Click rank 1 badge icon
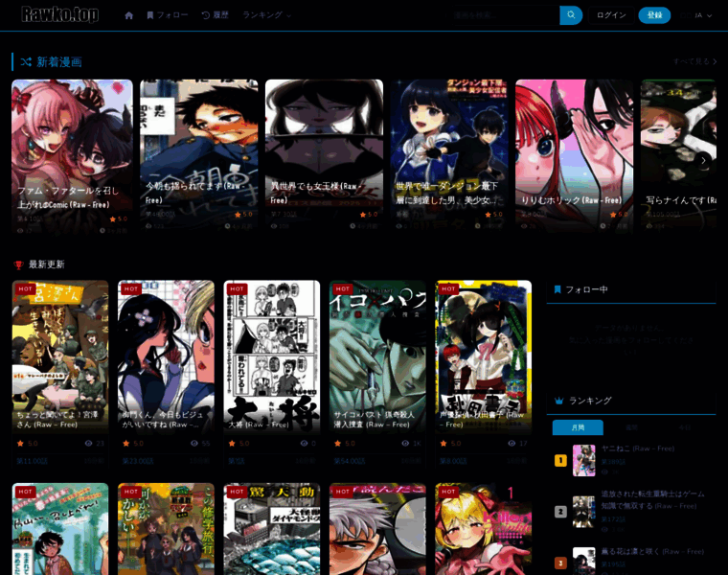 [x=560, y=460]
